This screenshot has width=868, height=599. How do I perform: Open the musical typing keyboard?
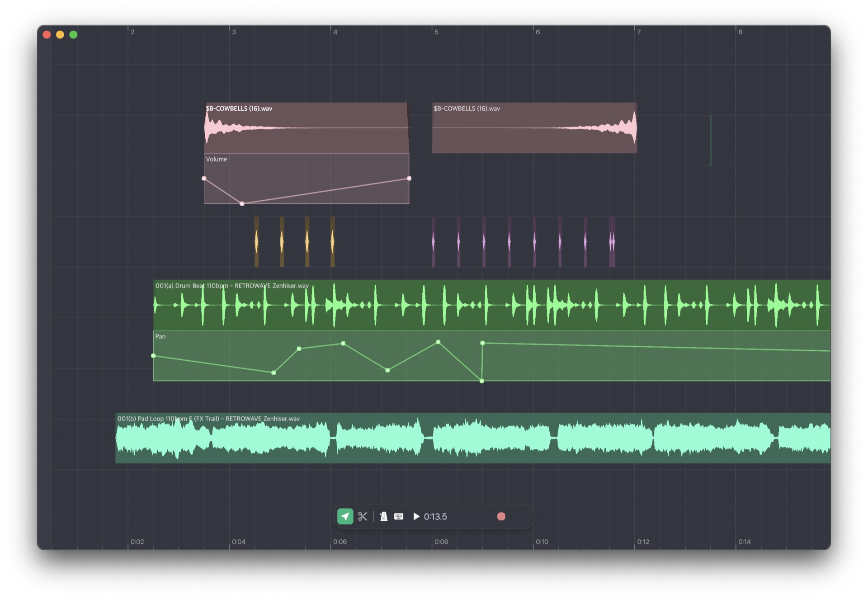point(398,516)
